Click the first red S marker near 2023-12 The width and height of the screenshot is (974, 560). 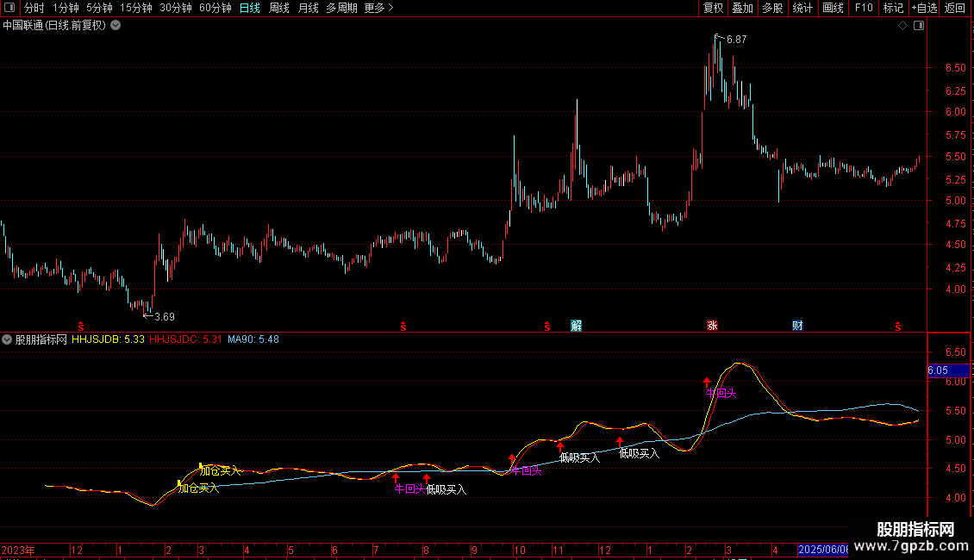point(81,326)
